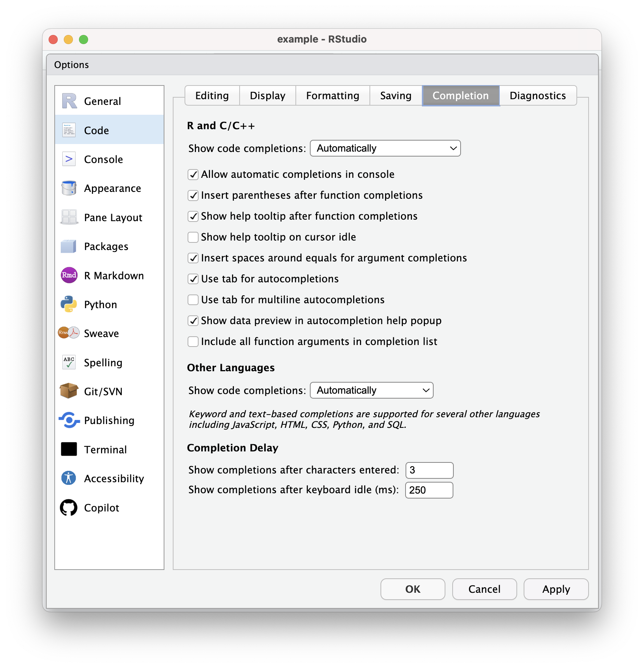
Task: Check Include all function arguments option
Action: tap(193, 342)
